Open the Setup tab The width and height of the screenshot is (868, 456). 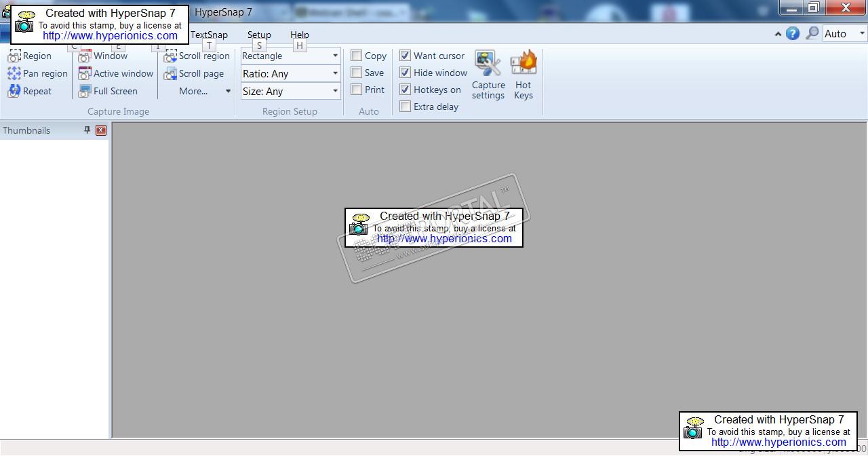click(259, 35)
